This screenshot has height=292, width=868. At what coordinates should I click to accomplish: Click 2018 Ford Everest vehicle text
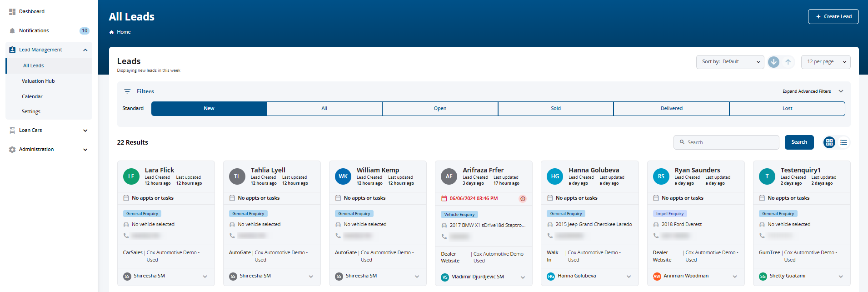682,225
